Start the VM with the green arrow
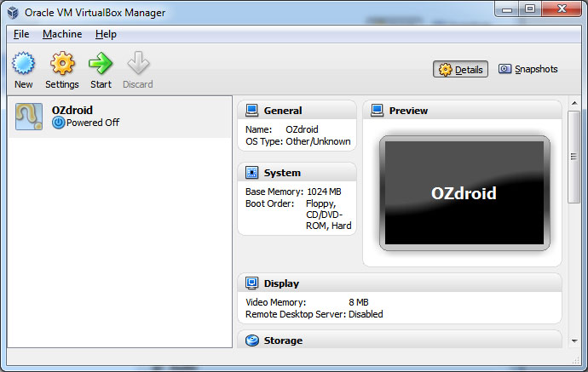Viewport: 588px width, 372px height. point(101,63)
